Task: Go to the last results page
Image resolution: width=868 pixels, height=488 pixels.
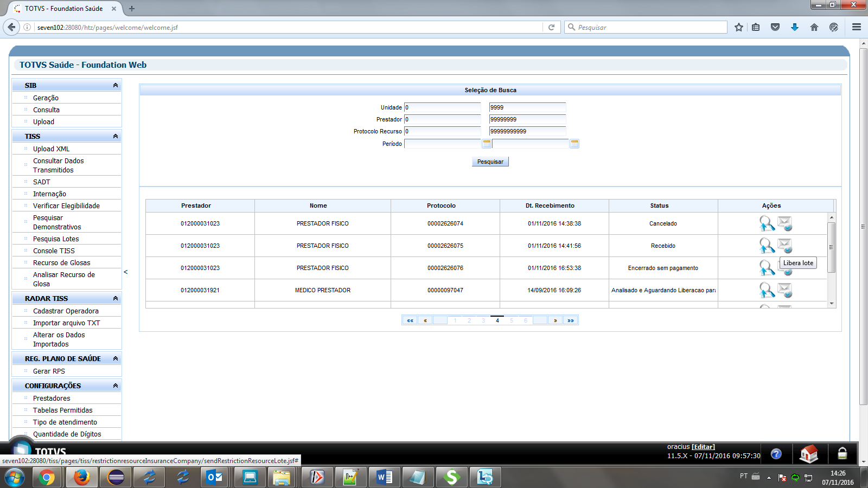Action: (x=571, y=320)
